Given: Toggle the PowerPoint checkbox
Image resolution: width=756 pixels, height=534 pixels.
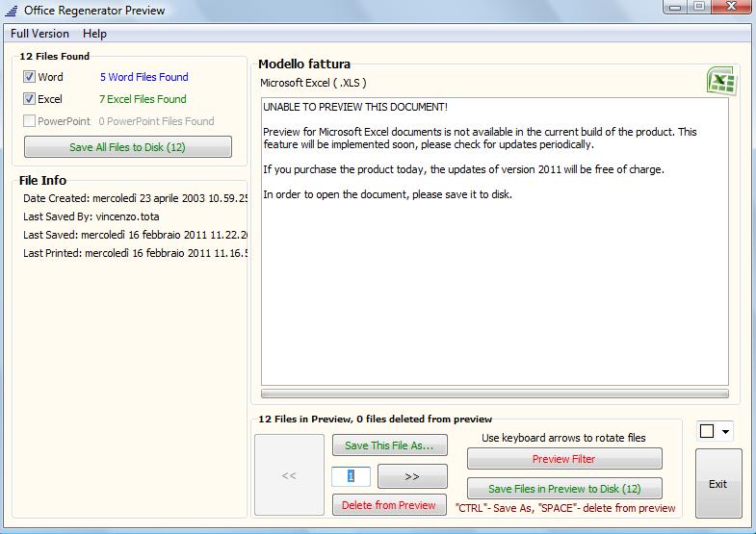Looking at the screenshot, I should tap(30, 121).
